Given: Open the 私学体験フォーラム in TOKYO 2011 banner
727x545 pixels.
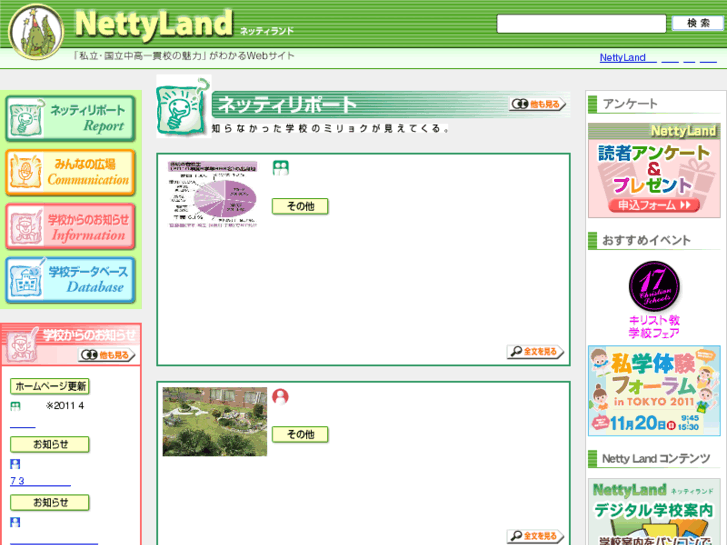Looking at the screenshot, I should (654, 391).
